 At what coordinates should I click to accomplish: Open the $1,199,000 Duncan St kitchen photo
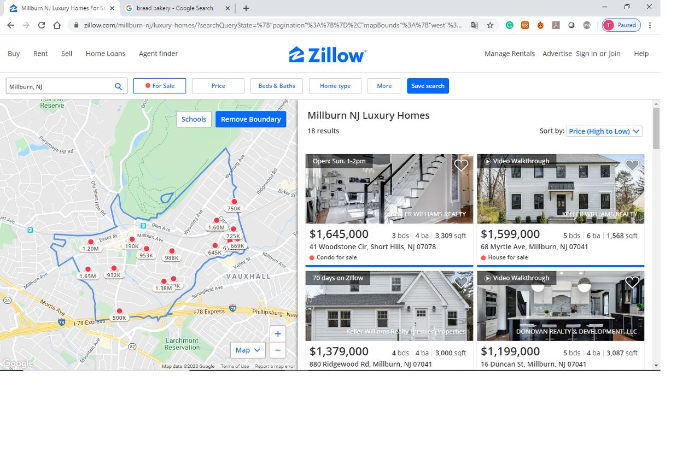coord(560,306)
